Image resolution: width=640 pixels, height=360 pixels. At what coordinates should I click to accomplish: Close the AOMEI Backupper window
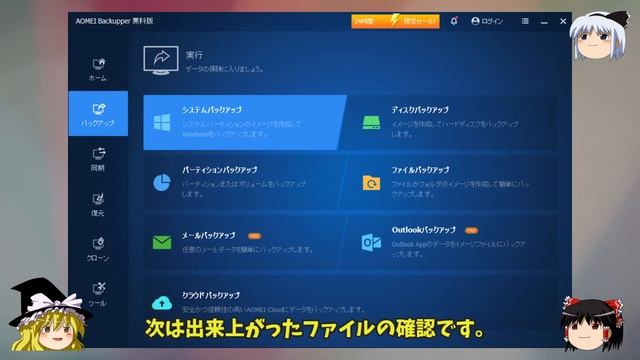tap(563, 21)
